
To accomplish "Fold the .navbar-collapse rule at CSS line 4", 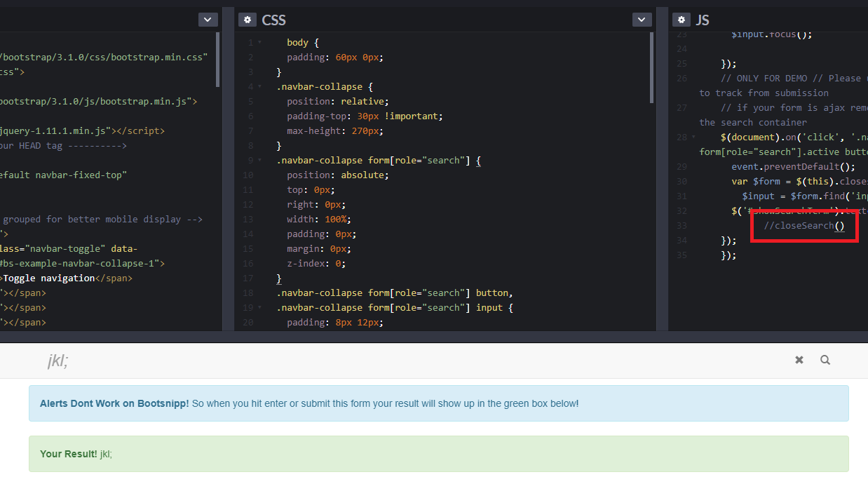I will [259, 87].
